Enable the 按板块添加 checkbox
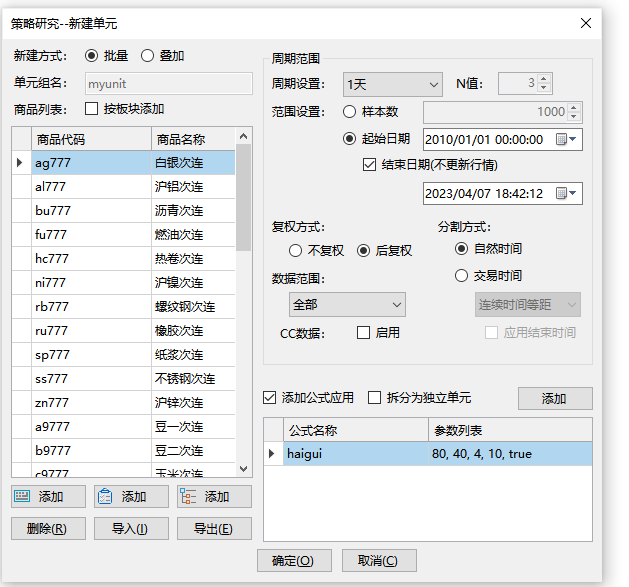629x587 pixels. pos(92,109)
